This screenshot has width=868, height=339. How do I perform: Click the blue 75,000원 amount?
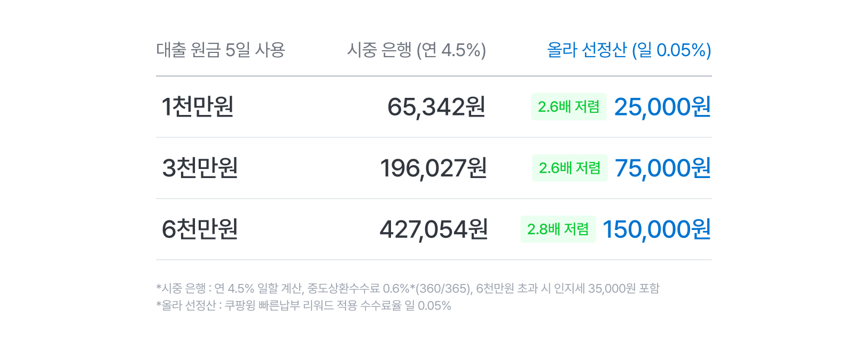click(663, 168)
